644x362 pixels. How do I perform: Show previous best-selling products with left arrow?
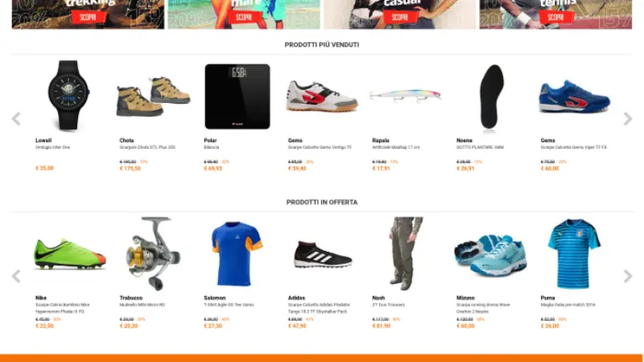pyautogui.click(x=16, y=119)
